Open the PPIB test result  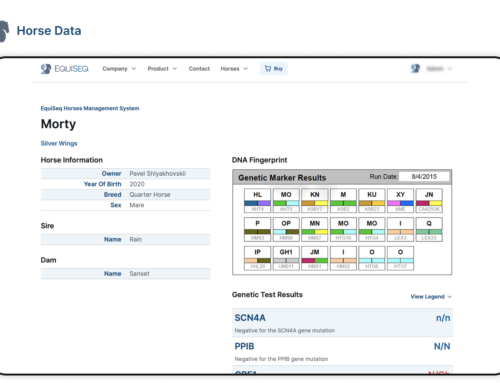tap(342, 351)
